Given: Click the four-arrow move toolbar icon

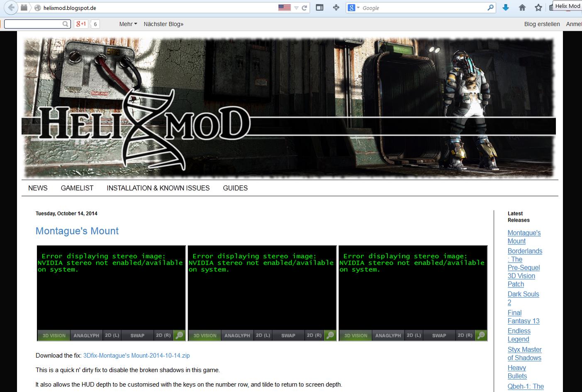Looking at the screenshot, I should [x=336, y=7].
